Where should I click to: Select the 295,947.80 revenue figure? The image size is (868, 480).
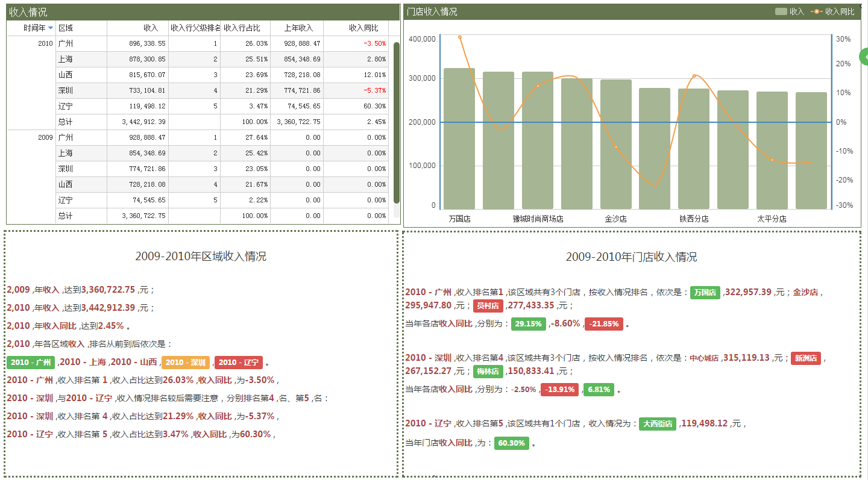tap(429, 305)
